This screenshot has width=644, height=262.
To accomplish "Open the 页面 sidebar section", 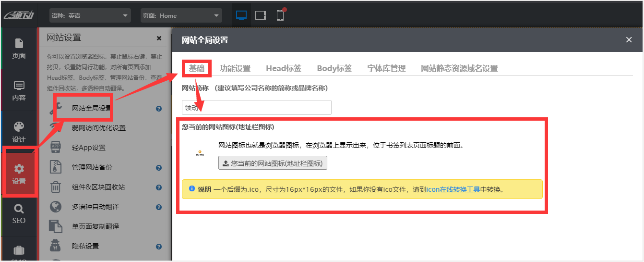I will 19,49.
